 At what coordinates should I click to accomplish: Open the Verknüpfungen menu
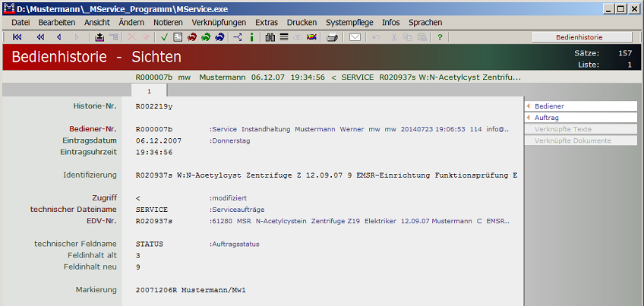219,22
